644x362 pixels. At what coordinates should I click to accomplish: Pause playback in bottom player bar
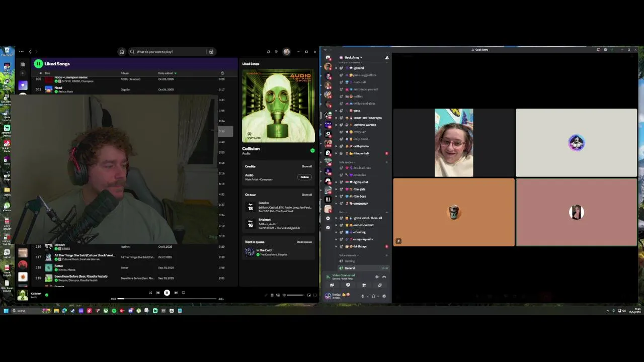[167, 293]
